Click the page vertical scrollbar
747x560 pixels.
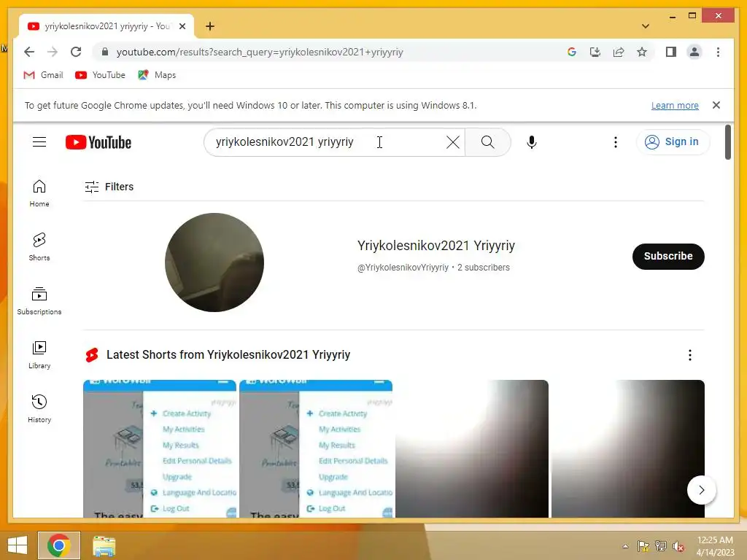[727, 142]
